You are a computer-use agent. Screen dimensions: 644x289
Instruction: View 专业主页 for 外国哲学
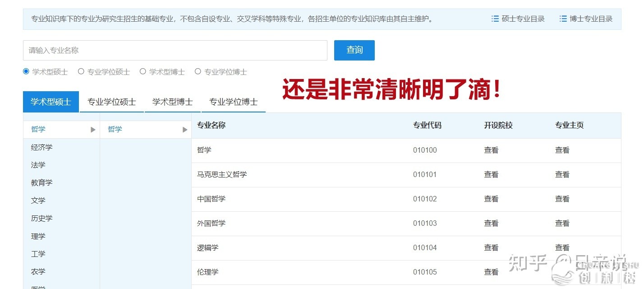[x=562, y=223]
